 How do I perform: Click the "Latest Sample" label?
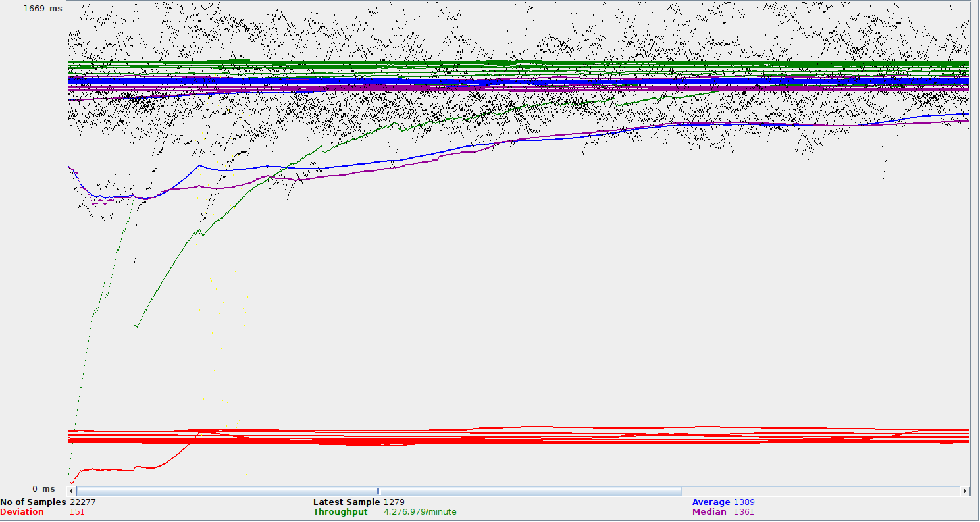pyautogui.click(x=346, y=502)
